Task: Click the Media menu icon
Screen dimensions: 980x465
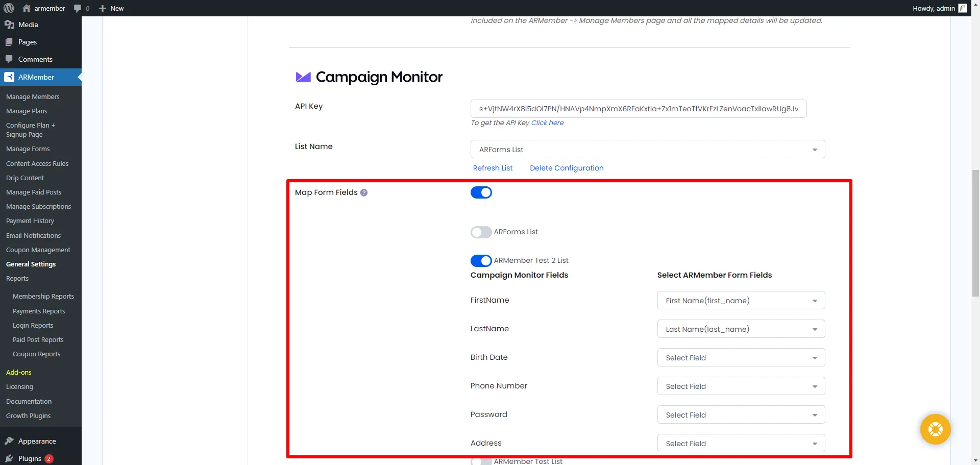Action: click(9, 25)
